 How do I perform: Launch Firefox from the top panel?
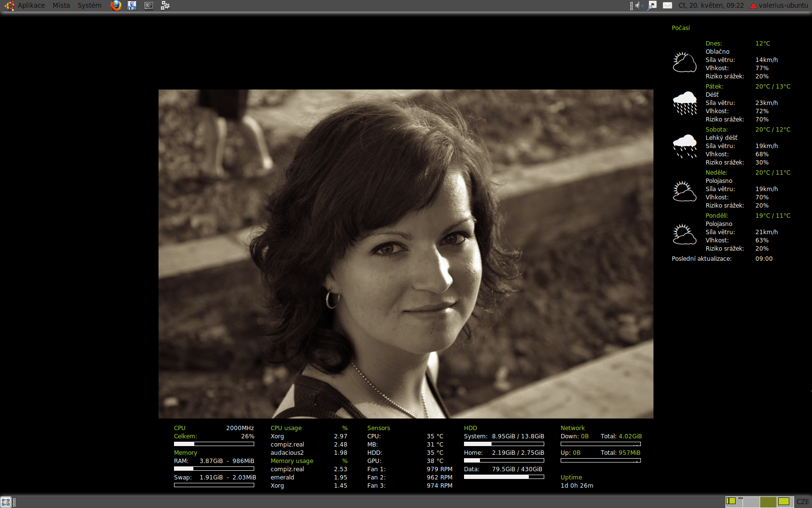pos(116,5)
